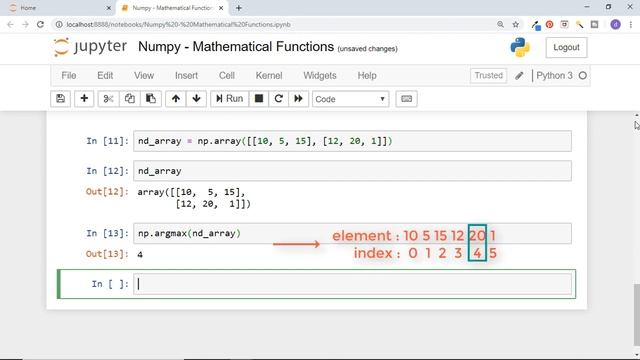Open the Insert menu
Viewport: 640px width, 360px height.
(x=186, y=76)
